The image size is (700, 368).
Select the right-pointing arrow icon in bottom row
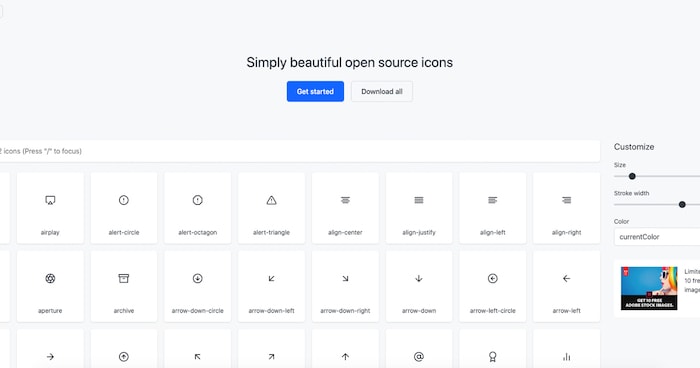pyautogui.click(x=50, y=356)
